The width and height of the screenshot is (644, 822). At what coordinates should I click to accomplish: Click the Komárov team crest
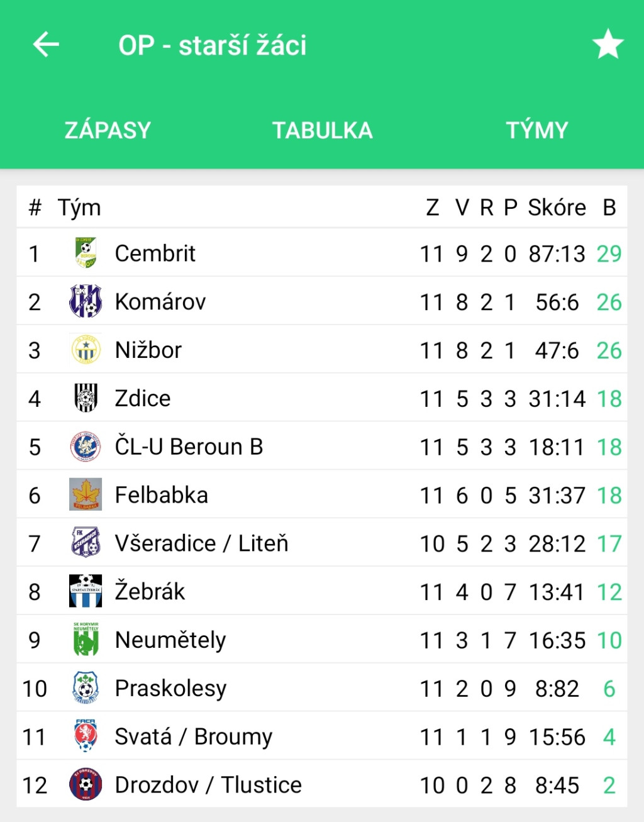pos(86,301)
